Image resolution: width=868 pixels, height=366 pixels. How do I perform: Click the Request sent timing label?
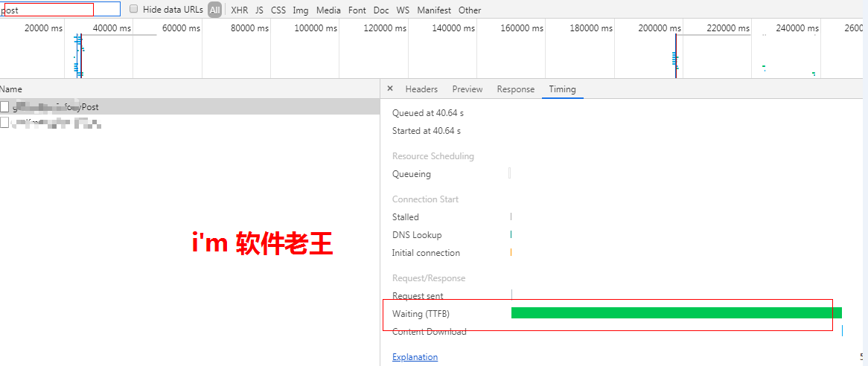418,296
